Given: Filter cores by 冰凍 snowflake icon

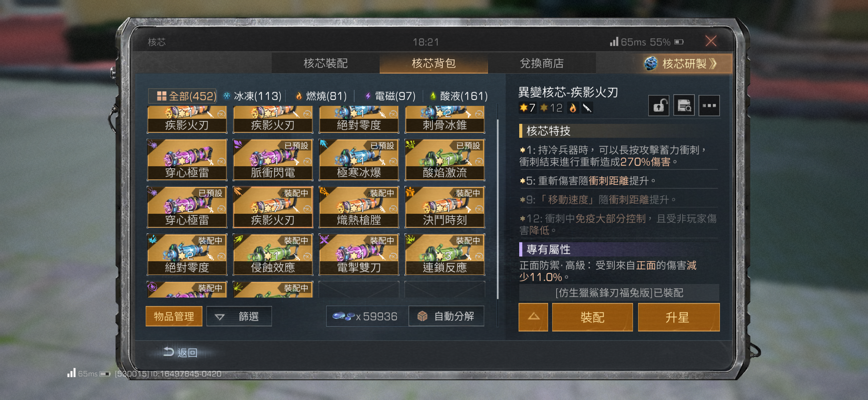Looking at the screenshot, I should click(227, 96).
